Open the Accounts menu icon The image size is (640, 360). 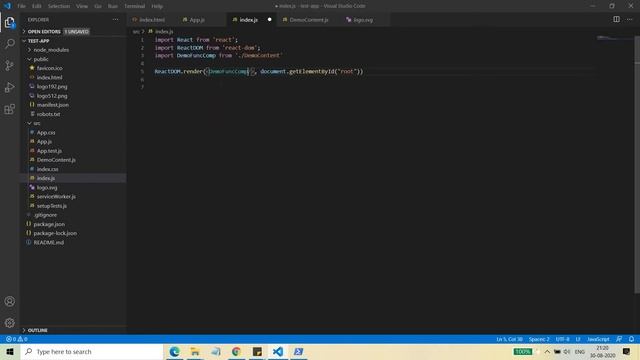click(10, 301)
